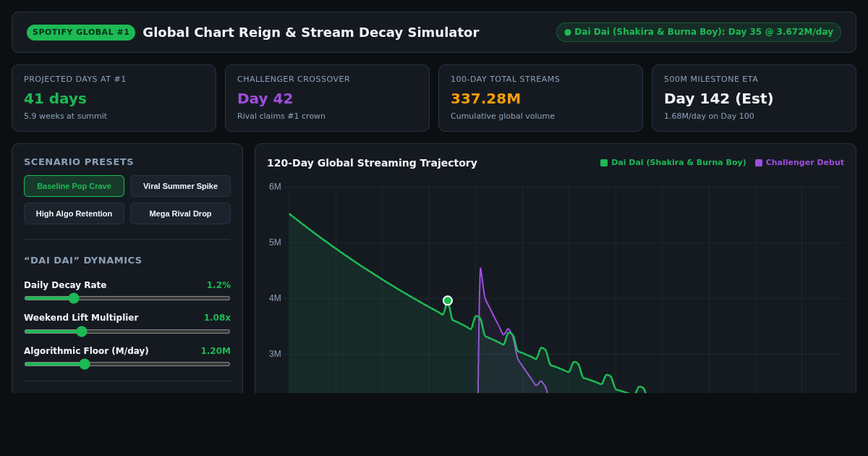Screen dimensions: 868x456
Task: Click the 1.20M/day floor value
Action: (216, 351)
